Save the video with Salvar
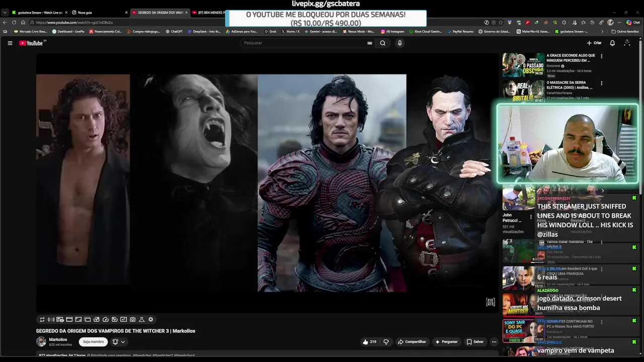This screenshot has height=362, width=644. click(475, 342)
